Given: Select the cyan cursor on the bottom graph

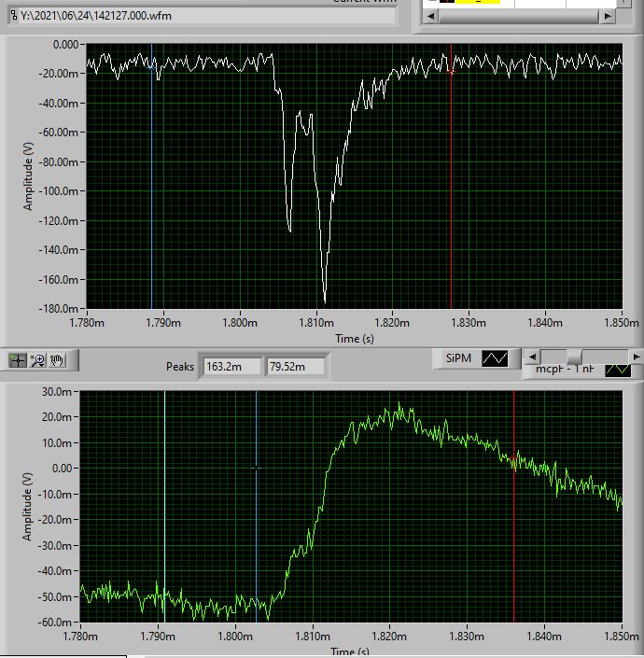Looking at the screenshot, I should click(164, 506).
